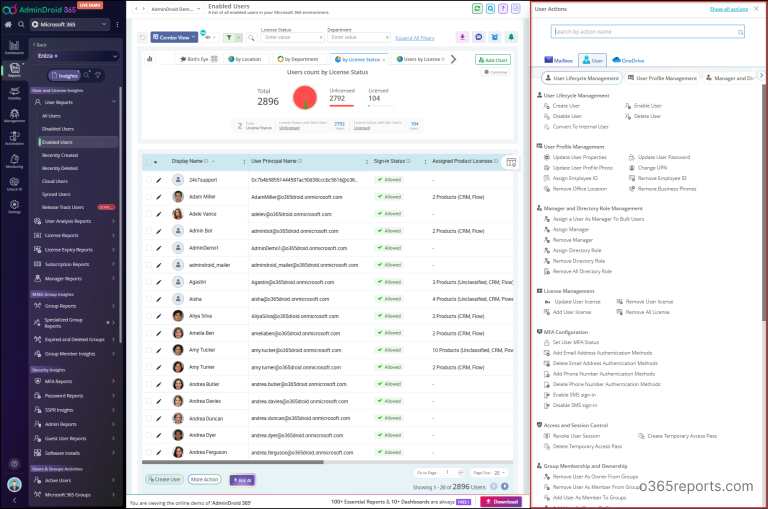Open the Management icon in the left rail

tap(14, 116)
